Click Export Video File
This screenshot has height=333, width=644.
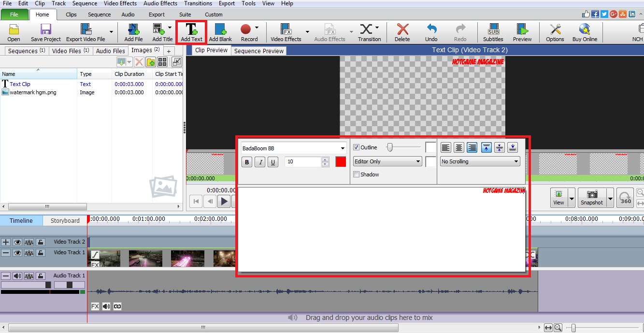pyautogui.click(x=86, y=32)
